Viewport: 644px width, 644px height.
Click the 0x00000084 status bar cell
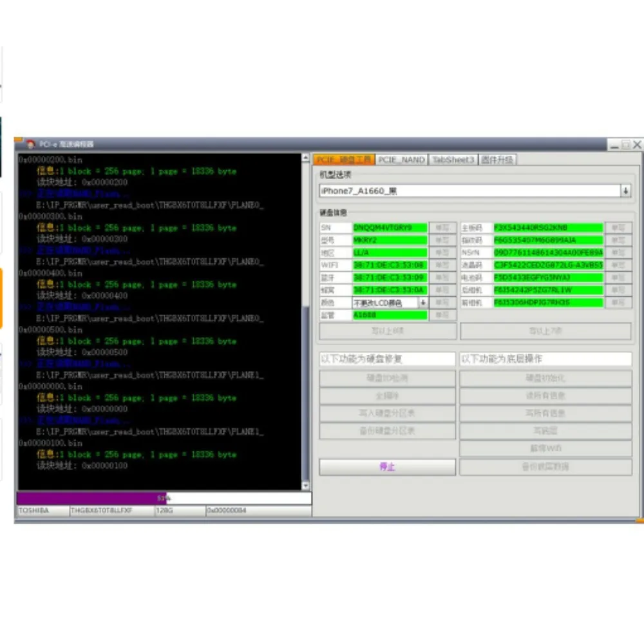(x=258, y=511)
